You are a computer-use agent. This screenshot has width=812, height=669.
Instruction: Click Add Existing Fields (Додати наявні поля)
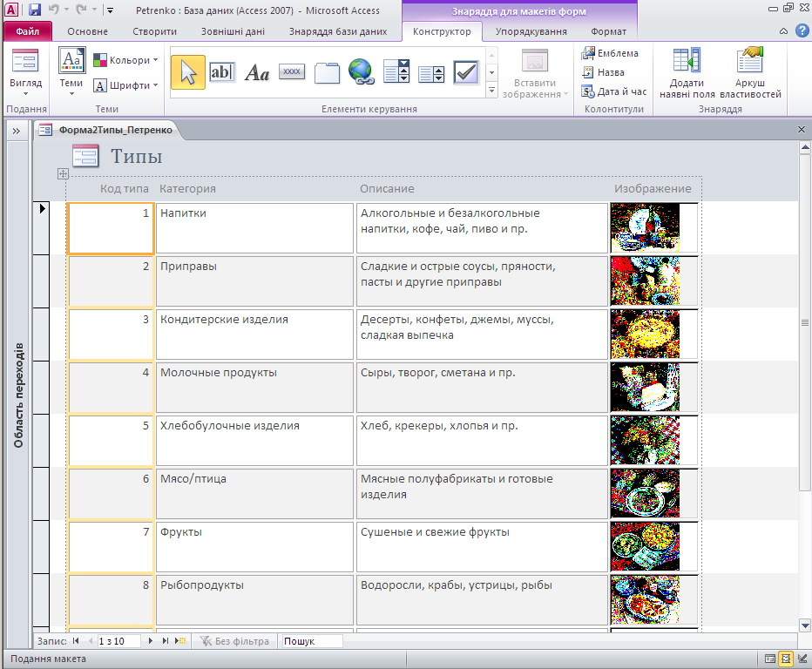(x=687, y=74)
